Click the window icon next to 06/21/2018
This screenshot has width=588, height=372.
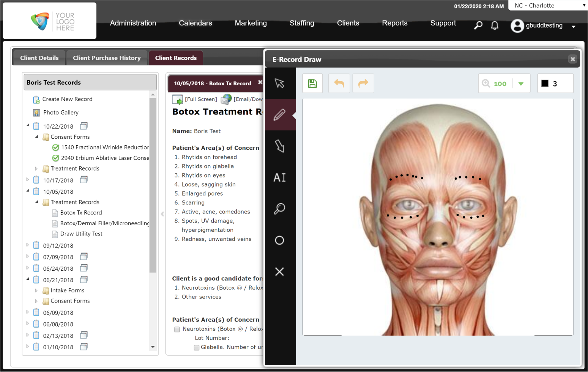click(x=84, y=279)
